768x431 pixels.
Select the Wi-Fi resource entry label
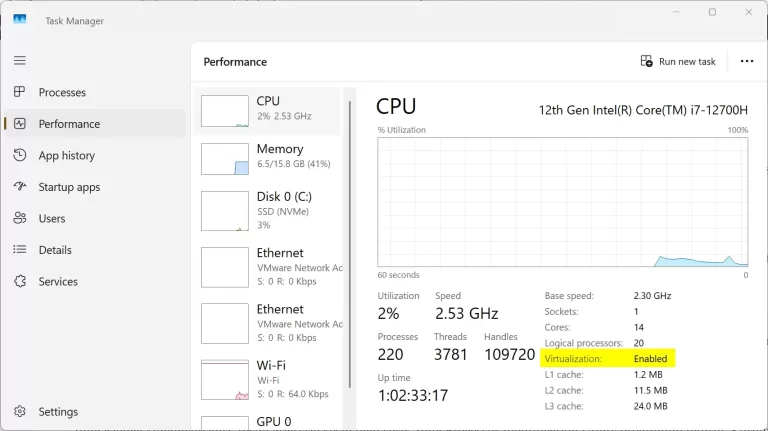tap(271, 365)
